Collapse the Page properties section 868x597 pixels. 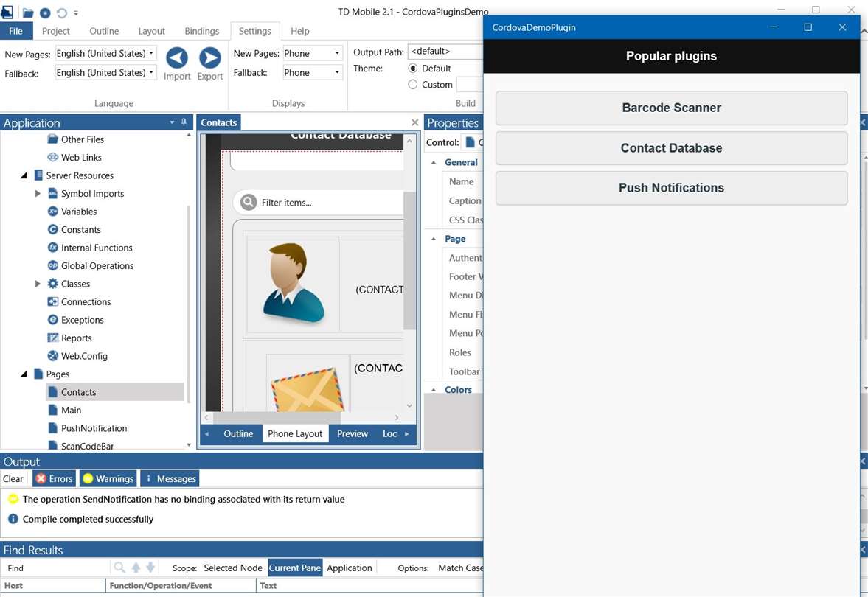(434, 239)
